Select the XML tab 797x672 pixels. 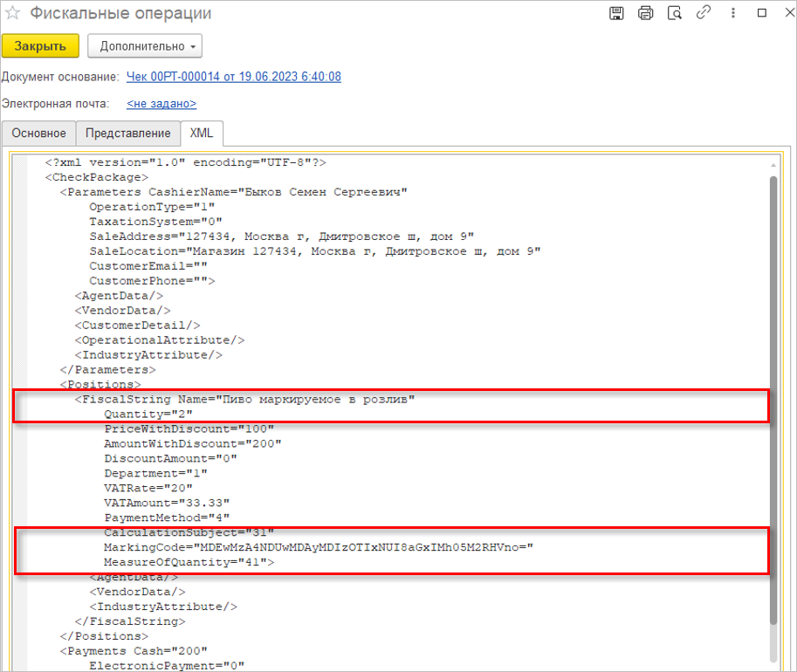tap(201, 134)
